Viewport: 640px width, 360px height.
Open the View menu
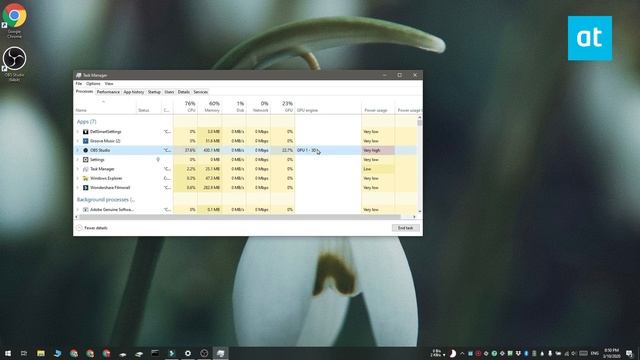pyautogui.click(x=109, y=84)
